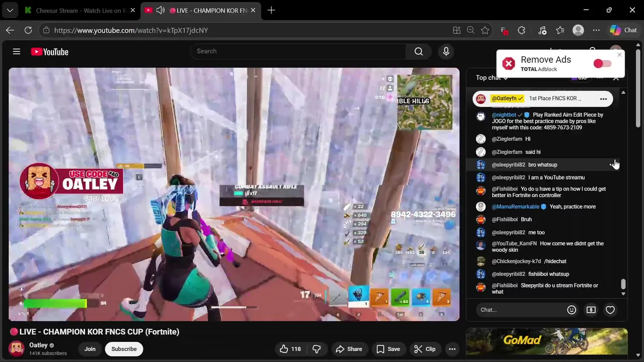View site information lock icon
644x362 pixels.
pyautogui.click(x=46, y=30)
